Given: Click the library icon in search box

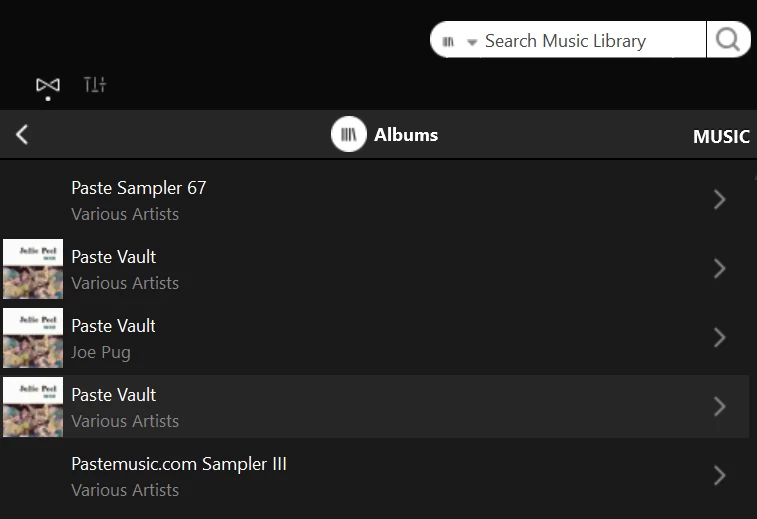Looking at the screenshot, I should coord(449,42).
